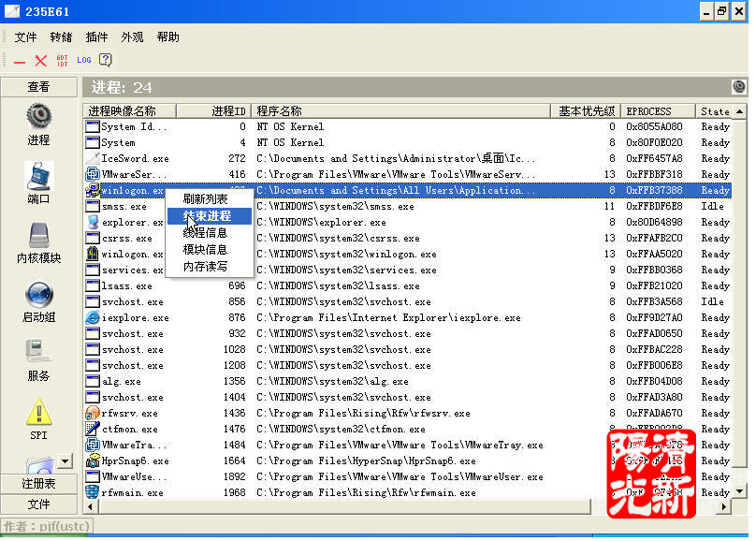Viewport: 756px width, 541px height.
Task: Click the horizontal scrollbar thumb
Action: (x=344, y=506)
